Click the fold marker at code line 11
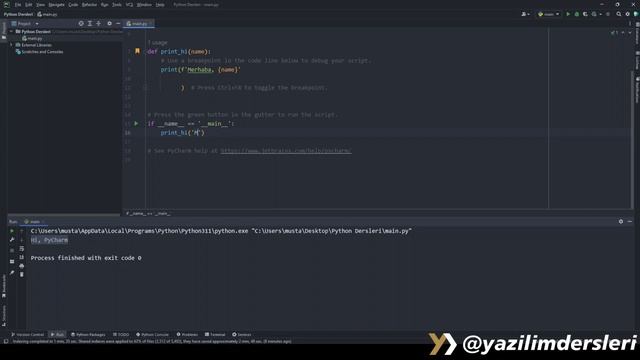The height and width of the screenshot is (360, 640). pos(144,87)
